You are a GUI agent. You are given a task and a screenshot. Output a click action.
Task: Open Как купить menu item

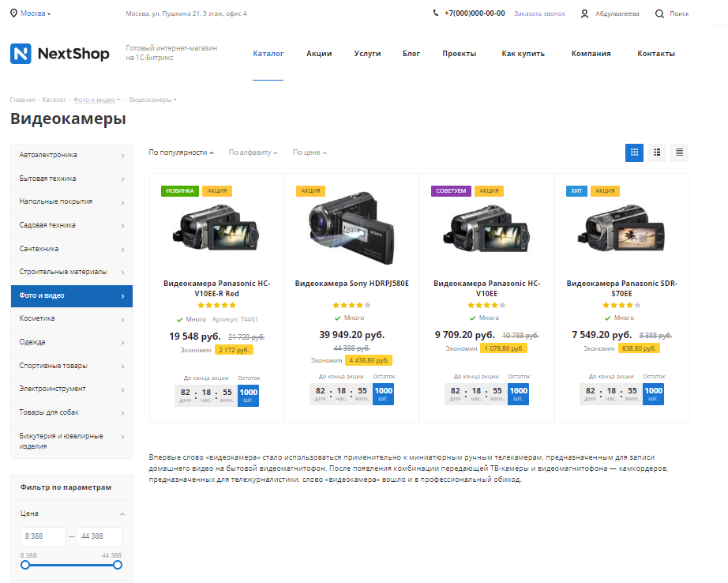point(523,54)
